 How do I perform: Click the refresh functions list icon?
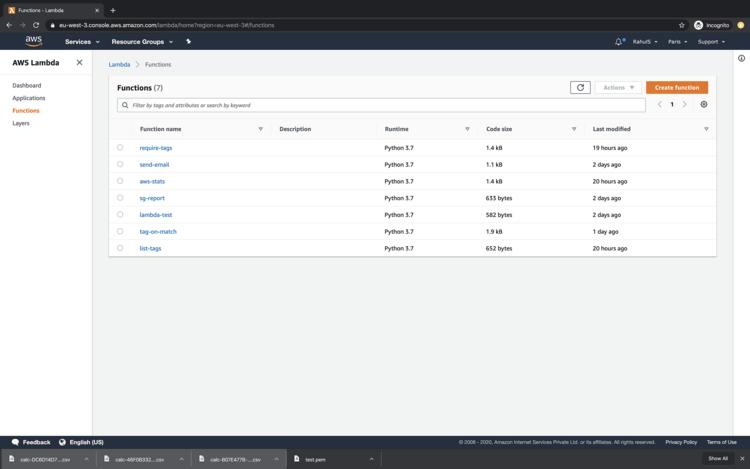point(580,88)
